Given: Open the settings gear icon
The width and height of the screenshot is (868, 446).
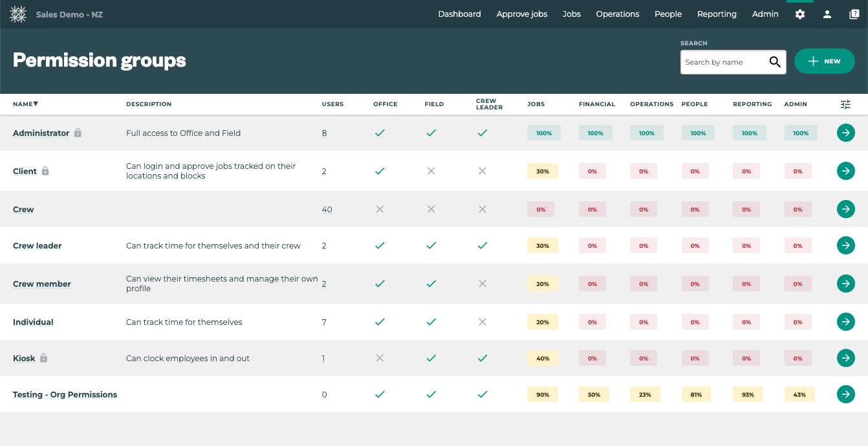Looking at the screenshot, I should pyautogui.click(x=800, y=14).
